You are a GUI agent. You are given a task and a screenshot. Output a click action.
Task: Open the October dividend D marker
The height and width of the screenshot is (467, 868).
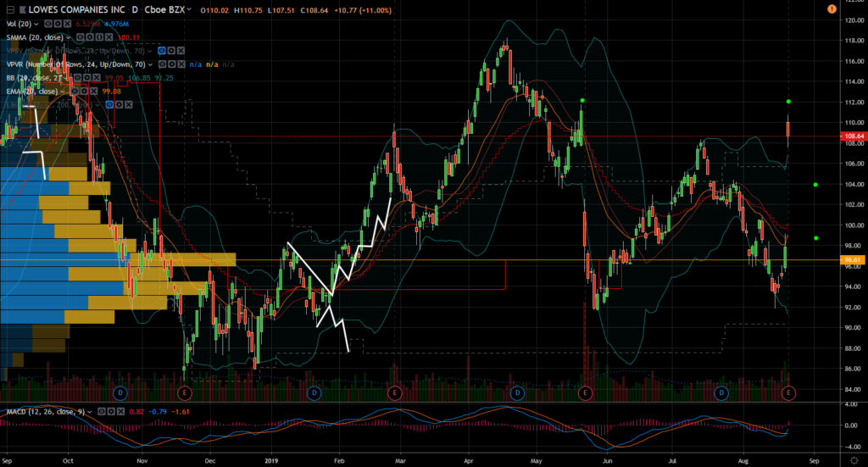120,393
